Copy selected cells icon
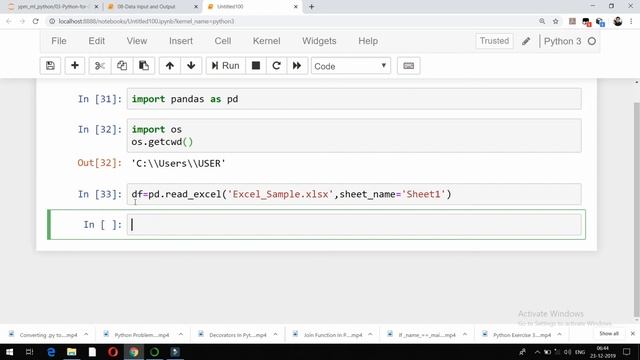The width and height of the screenshot is (640, 360). click(122, 66)
